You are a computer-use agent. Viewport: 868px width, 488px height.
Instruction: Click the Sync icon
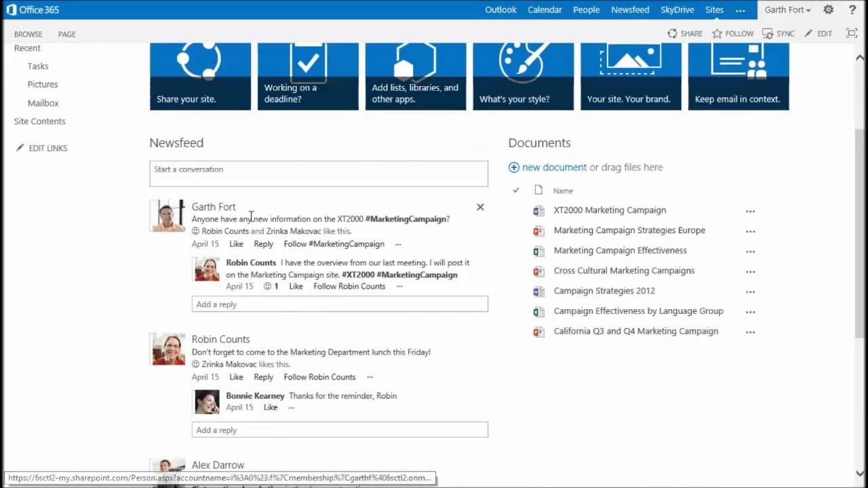tap(768, 33)
